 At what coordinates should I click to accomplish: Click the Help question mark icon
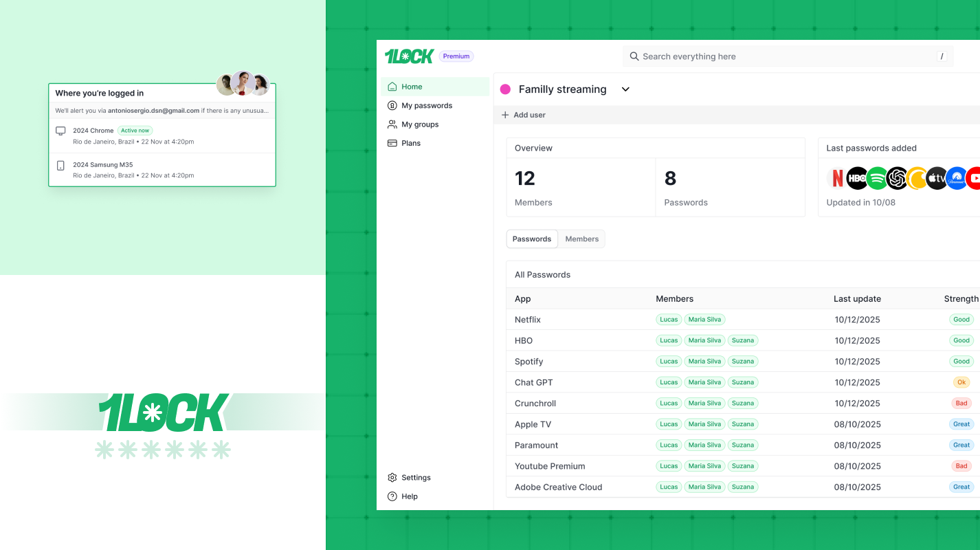[392, 496]
